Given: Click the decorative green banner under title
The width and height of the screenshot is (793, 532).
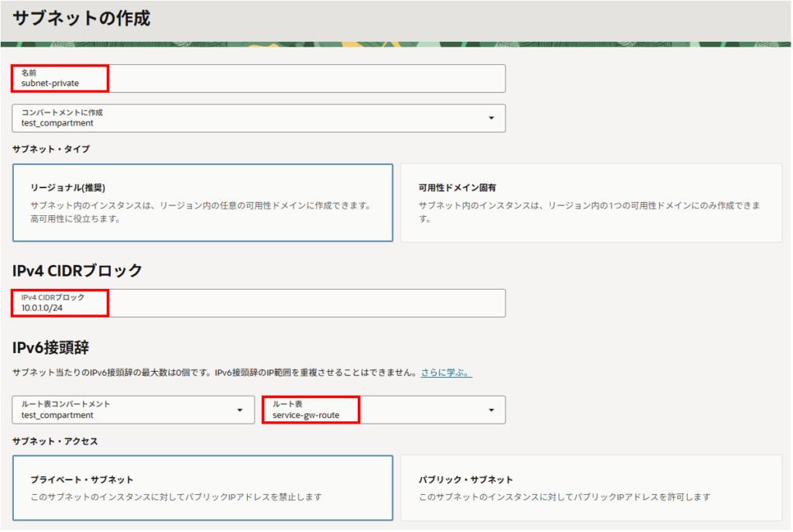Looking at the screenshot, I should (x=396, y=44).
